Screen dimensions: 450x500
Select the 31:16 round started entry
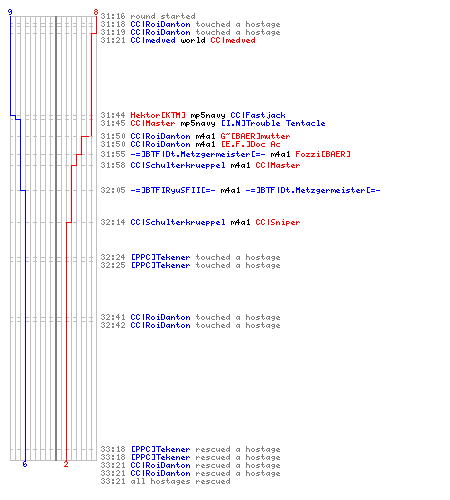[x=148, y=16]
